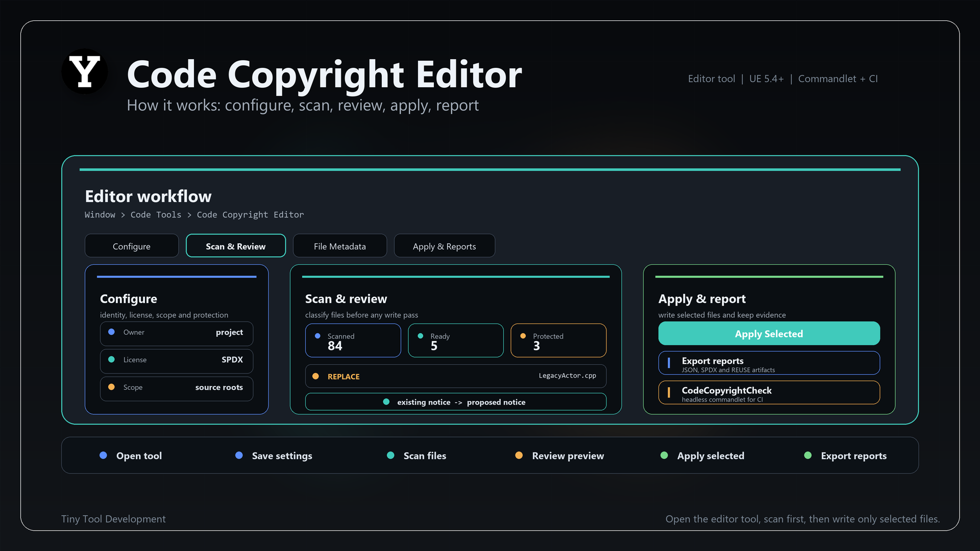Click the orange bar icon beside CodeCopyrightCheck

669,392
